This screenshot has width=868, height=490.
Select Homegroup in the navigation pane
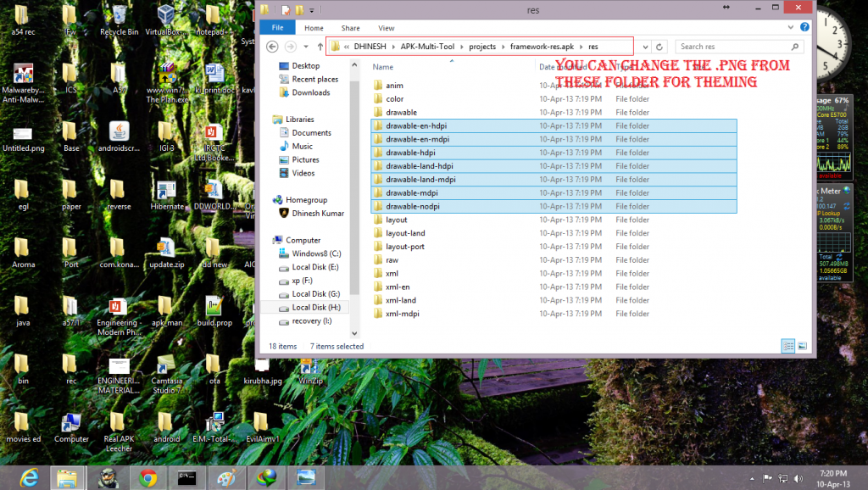tap(300, 200)
